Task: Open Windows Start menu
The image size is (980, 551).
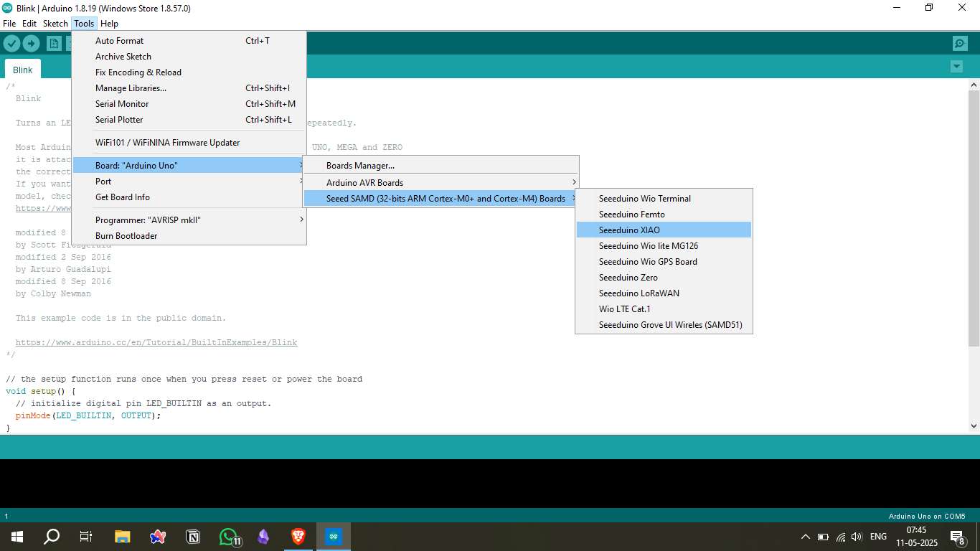Action: (x=17, y=536)
